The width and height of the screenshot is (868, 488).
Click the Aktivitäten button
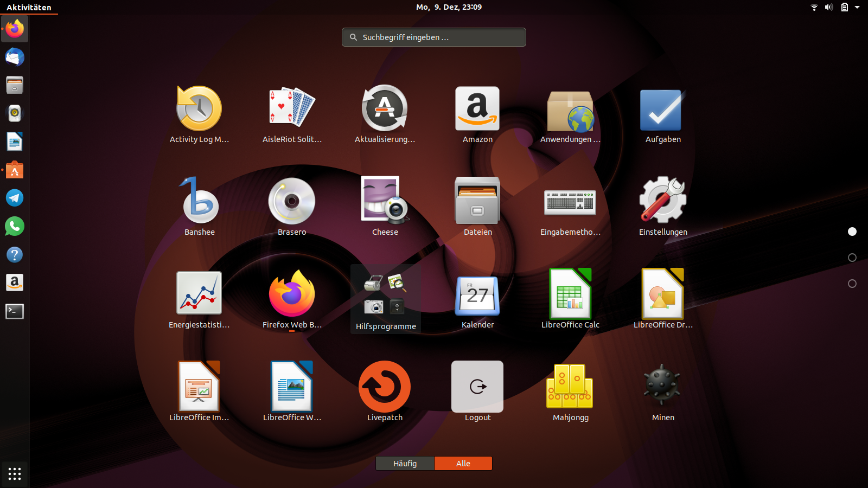coord(29,7)
